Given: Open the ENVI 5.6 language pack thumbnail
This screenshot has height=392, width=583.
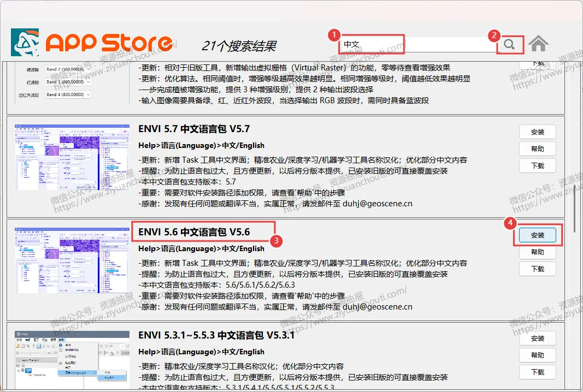Looking at the screenshot, I should 72,260.
